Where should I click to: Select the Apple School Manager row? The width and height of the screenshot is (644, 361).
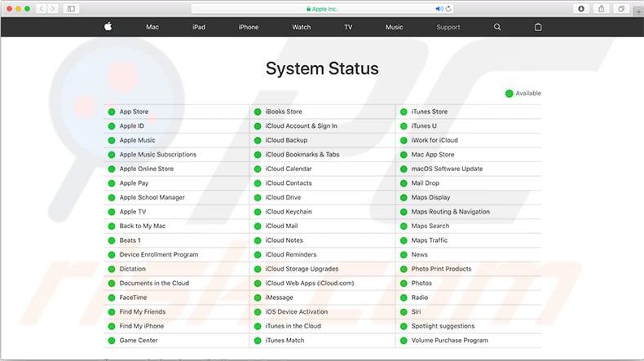click(x=176, y=197)
